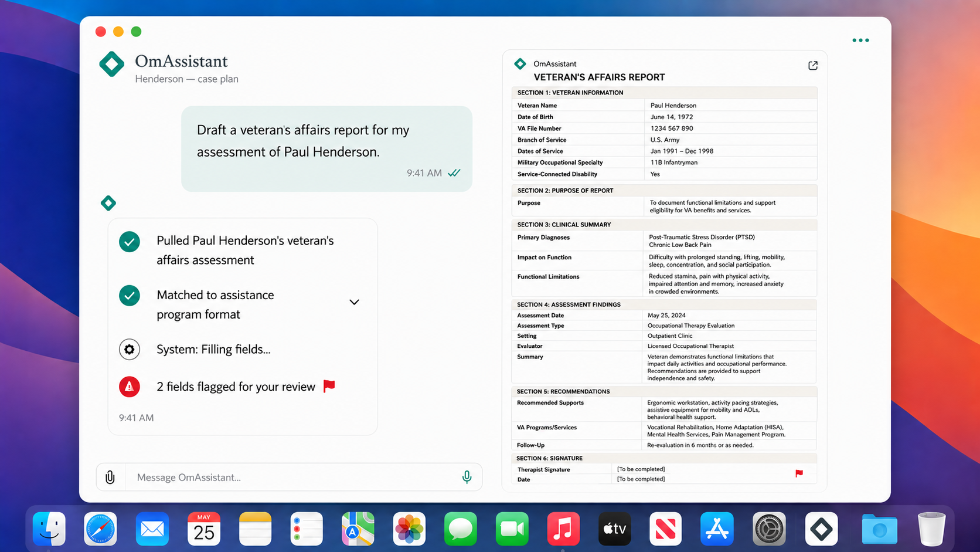Open Finder from the dock
Screen dimensions: 980x552
click(x=49, y=529)
